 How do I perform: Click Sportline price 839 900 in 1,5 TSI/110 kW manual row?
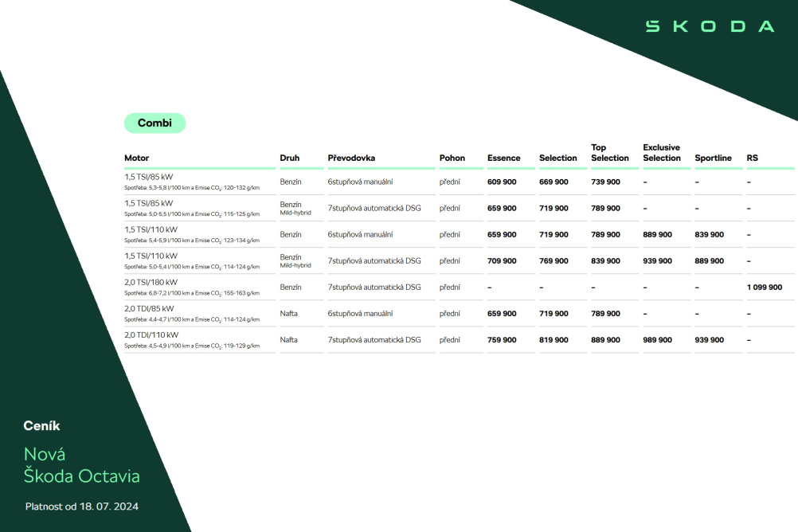point(709,235)
